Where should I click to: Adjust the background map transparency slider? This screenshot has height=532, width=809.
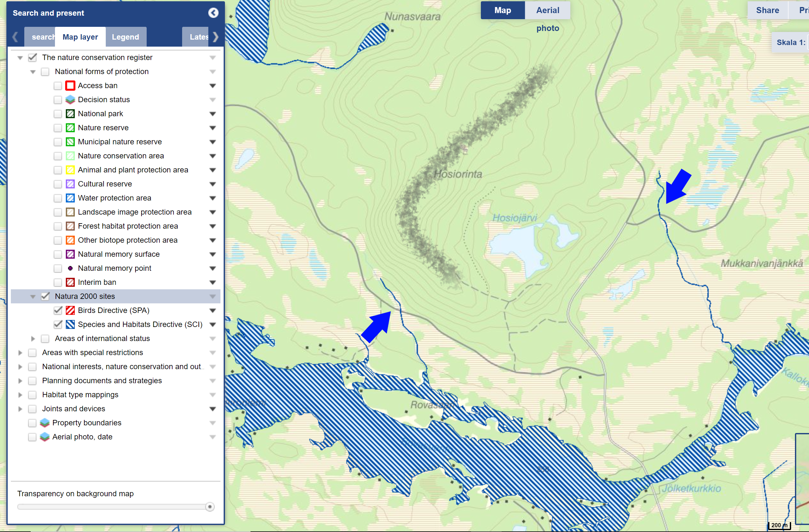[x=210, y=507]
